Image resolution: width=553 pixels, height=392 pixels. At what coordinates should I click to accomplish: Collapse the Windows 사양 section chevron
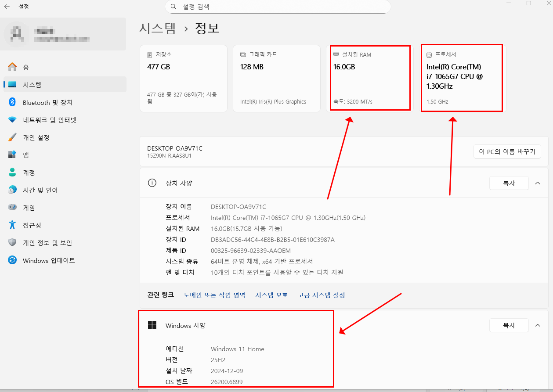click(538, 325)
